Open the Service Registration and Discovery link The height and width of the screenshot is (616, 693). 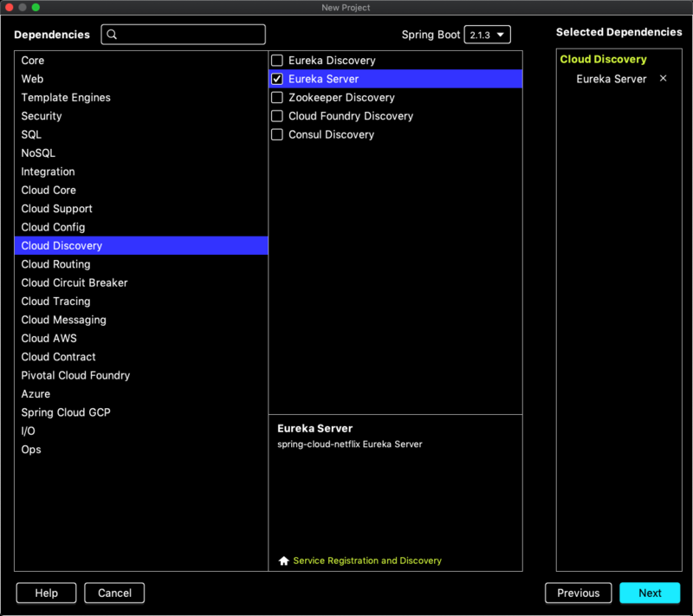367,561
